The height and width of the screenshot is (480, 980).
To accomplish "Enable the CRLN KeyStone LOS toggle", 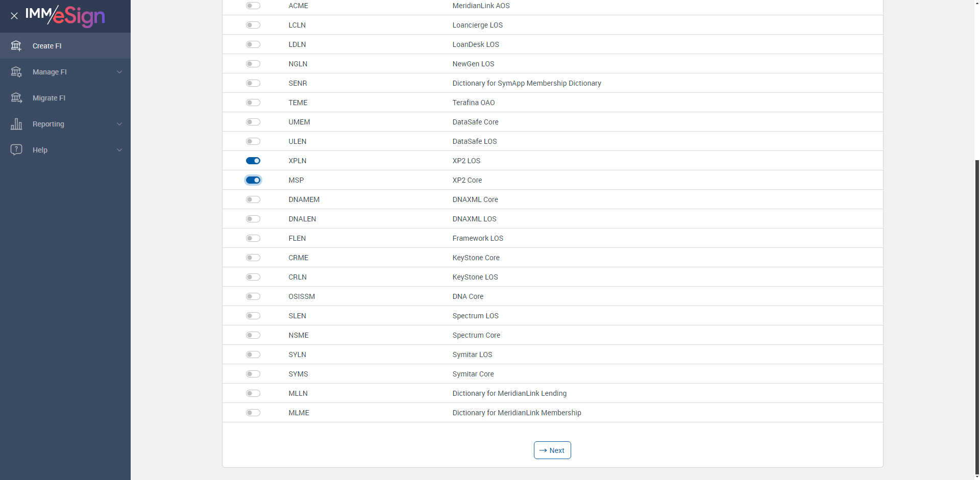I will [x=253, y=277].
